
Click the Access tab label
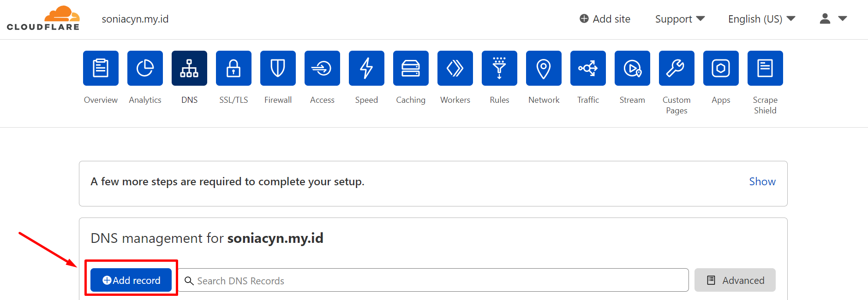click(x=322, y=100)
